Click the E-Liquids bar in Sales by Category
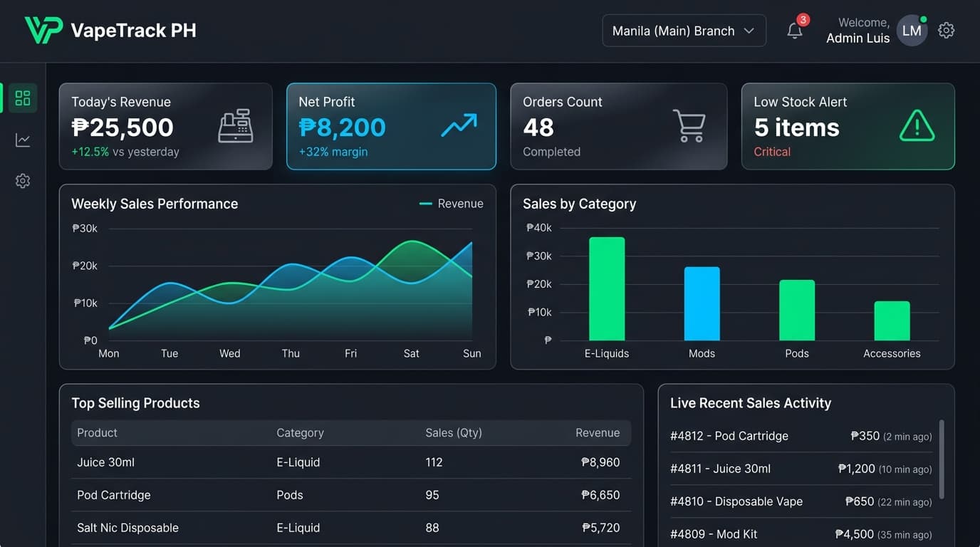The image size is (980, 547). [607, 289]
